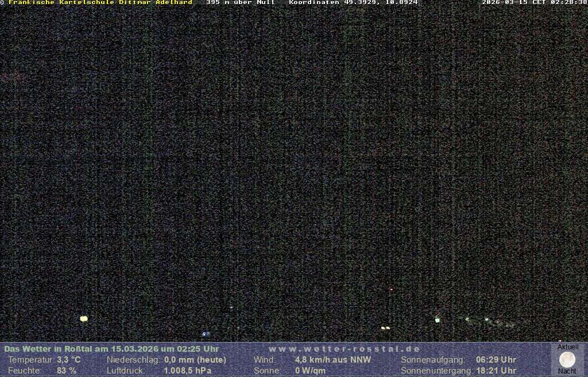588x377 pixels.
Task: Click the pair of yellow lights
Action: click(x=385, y=328)
